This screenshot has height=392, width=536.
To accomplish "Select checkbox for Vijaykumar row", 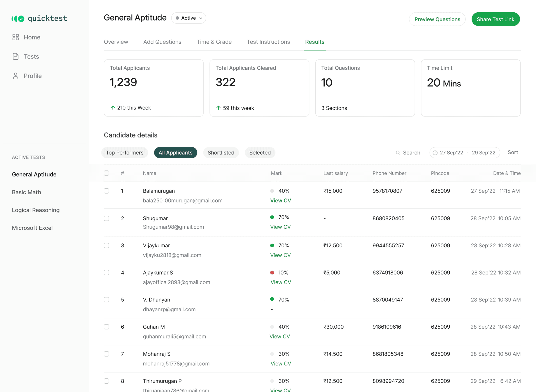I will (x=106, y=245).
